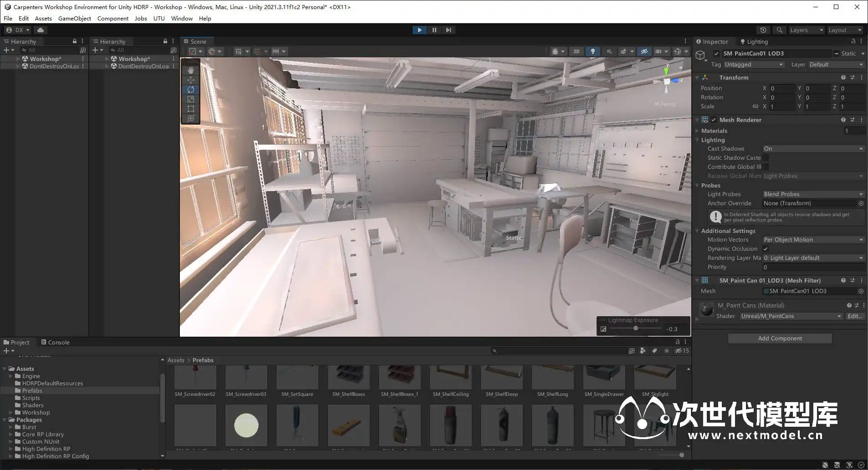Image resolution: width=868 pixels, height=470 pixels.
Task: Click the Play button in the toolbar
Action: pos(419,30)
